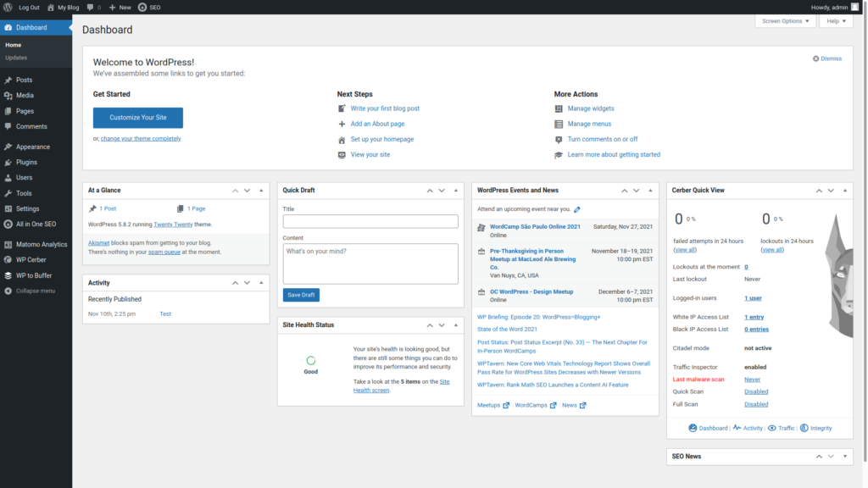Click the WordPress logo in admin bar
The image size is (868, 488).
tap(8, 7)
